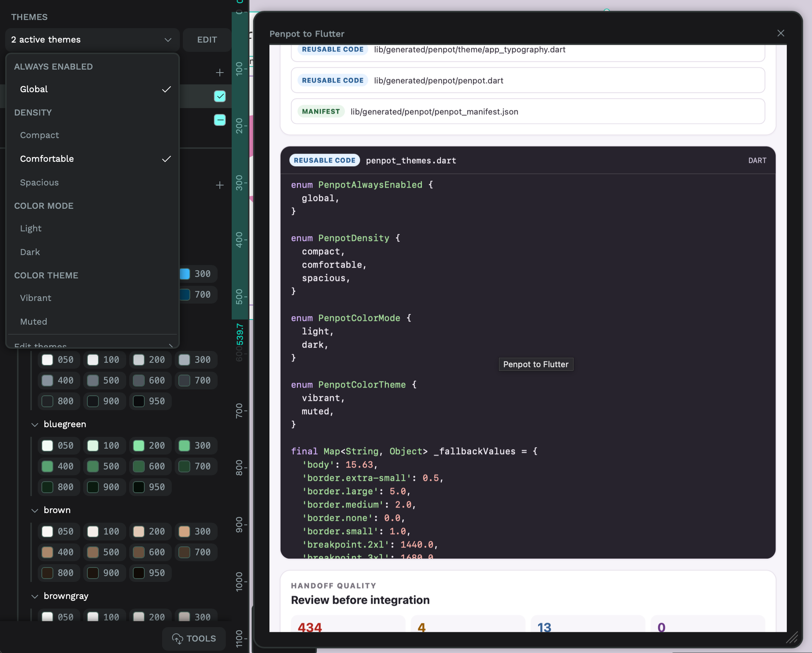Click the purple 0 quality count card
The width and height of the screenshot is (812, 653).
tap(708, 624)
